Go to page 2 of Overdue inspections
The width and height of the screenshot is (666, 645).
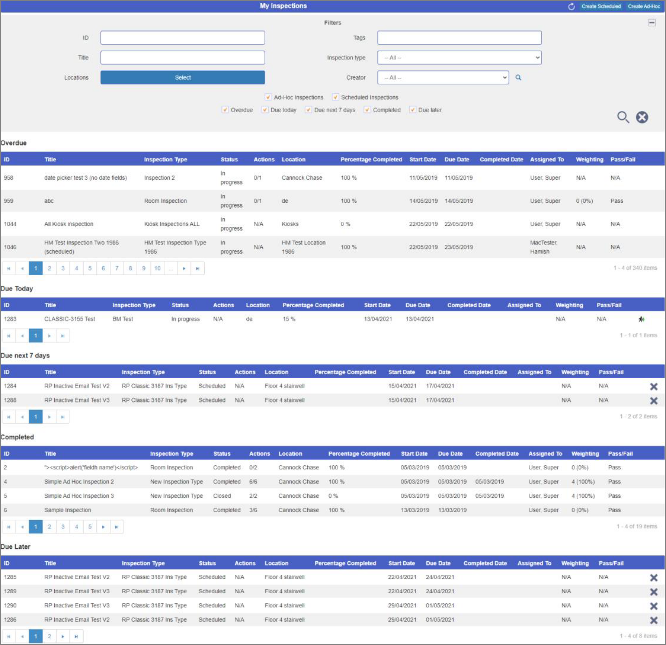49,268
